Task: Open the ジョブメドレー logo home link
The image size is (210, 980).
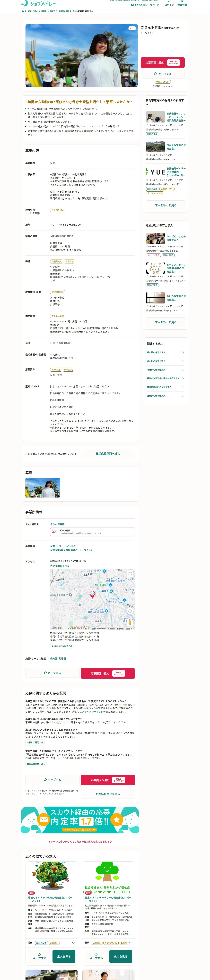Action: point(38,3)
